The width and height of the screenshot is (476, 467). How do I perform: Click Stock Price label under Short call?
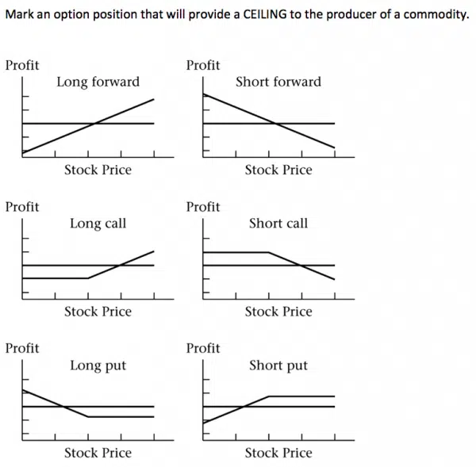pyautogui.click(x=278, y=312)
